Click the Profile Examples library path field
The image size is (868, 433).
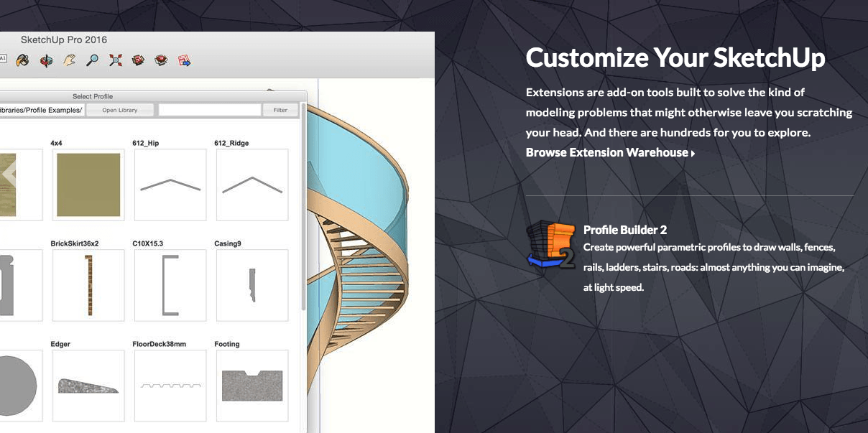click(x=42, y=110)
